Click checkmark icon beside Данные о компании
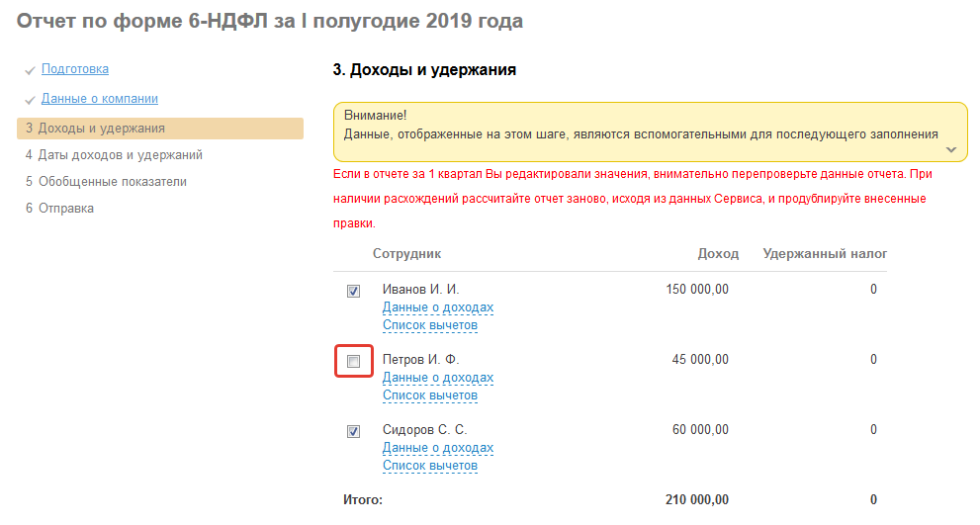This screenshot has height=525, width=980. click(31, 101)
